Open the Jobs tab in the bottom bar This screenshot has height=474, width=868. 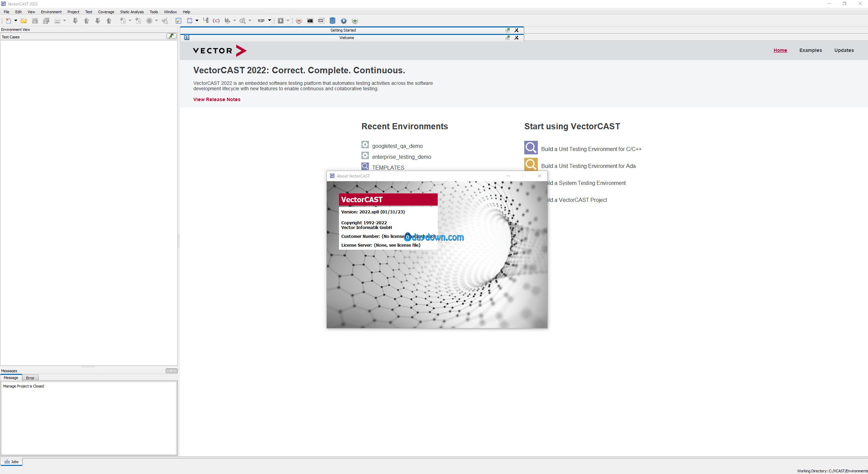point(12,462)
